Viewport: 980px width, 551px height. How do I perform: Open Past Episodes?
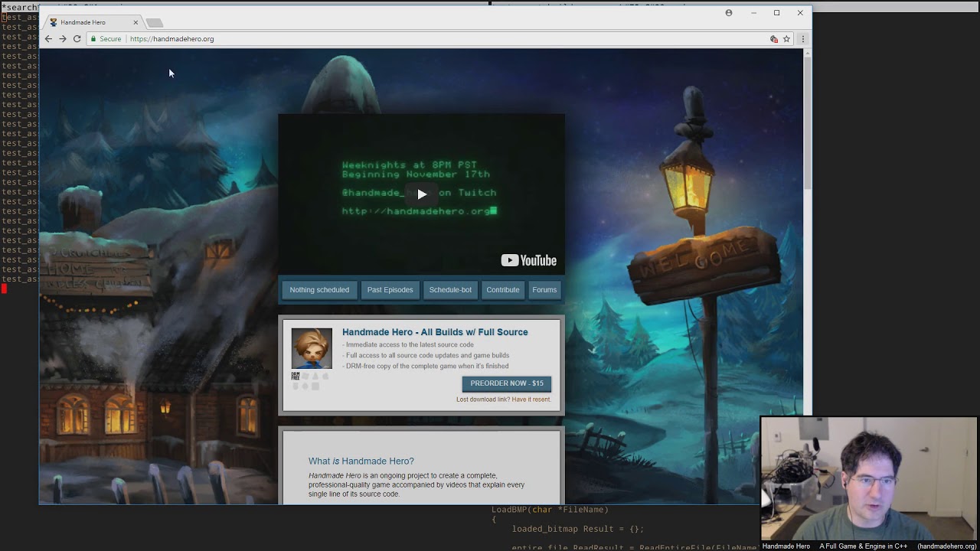click(x=390, y=290)
